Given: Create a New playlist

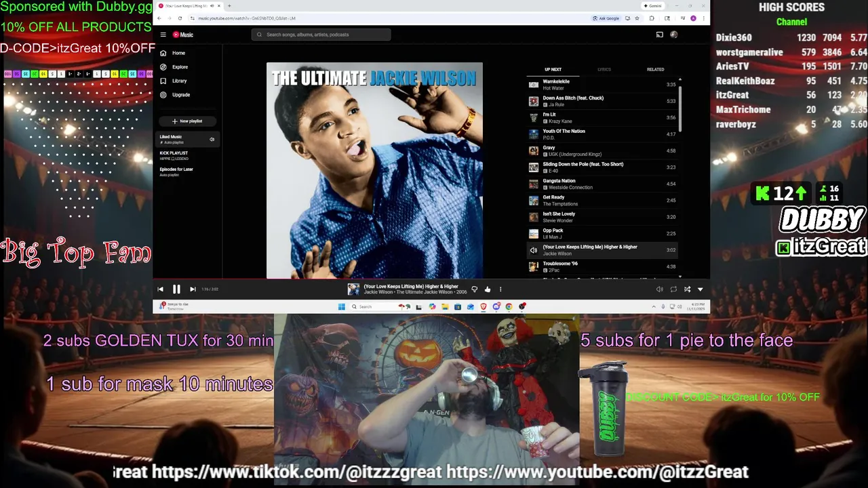Looking at the screenshot, I should pyautogui.click(x=187, y=121).
